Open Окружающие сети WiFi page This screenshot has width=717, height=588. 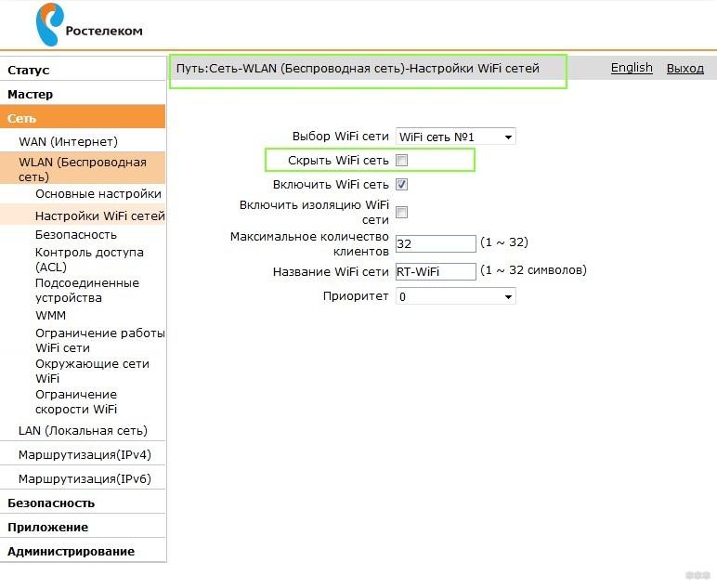[x=92, y=371]
